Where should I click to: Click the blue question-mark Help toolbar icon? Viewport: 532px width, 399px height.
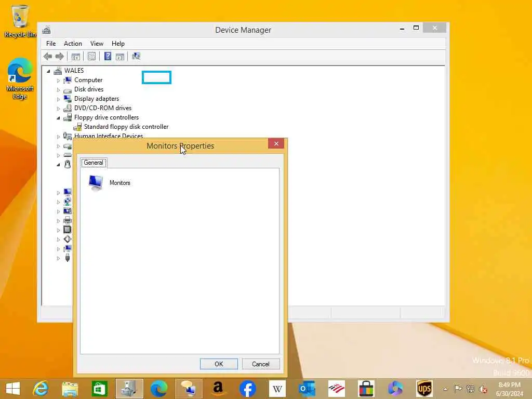(x=108, y=56)
